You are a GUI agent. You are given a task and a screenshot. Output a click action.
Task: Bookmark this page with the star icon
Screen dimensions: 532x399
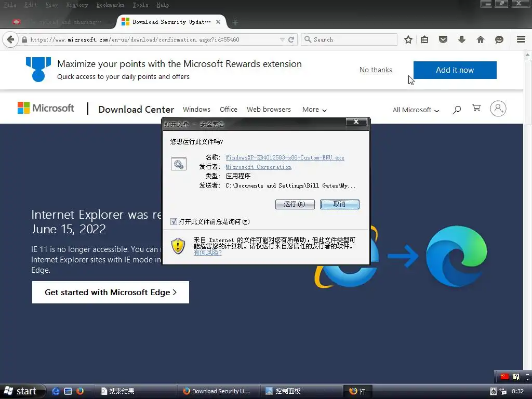408,39
